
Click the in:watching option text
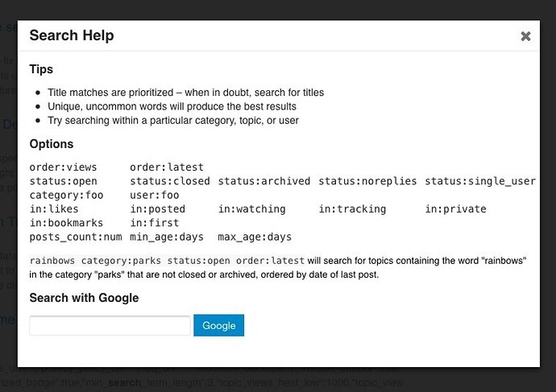point(251,208)
